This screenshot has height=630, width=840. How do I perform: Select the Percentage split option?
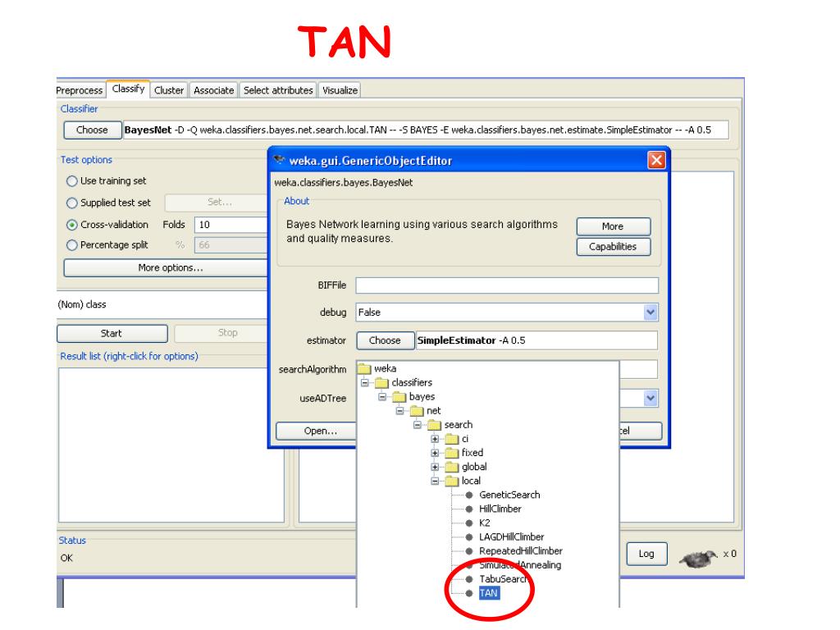72,245
